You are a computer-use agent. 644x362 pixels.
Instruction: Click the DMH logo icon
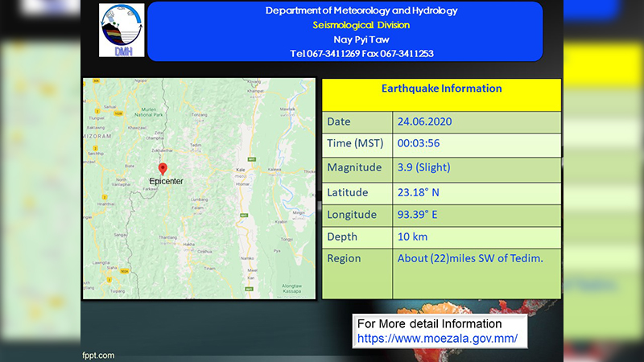(x=122, y=31)
